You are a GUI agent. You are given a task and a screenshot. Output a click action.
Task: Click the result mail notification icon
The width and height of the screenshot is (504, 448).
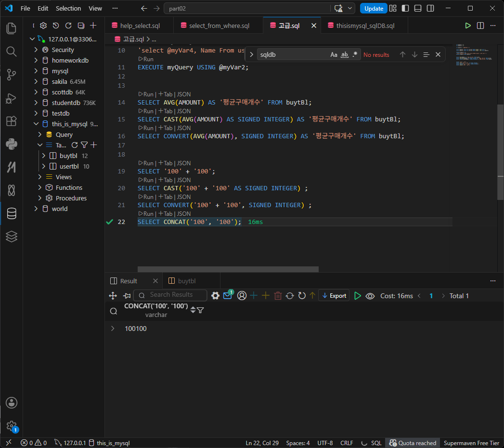[x=228, y=295]
